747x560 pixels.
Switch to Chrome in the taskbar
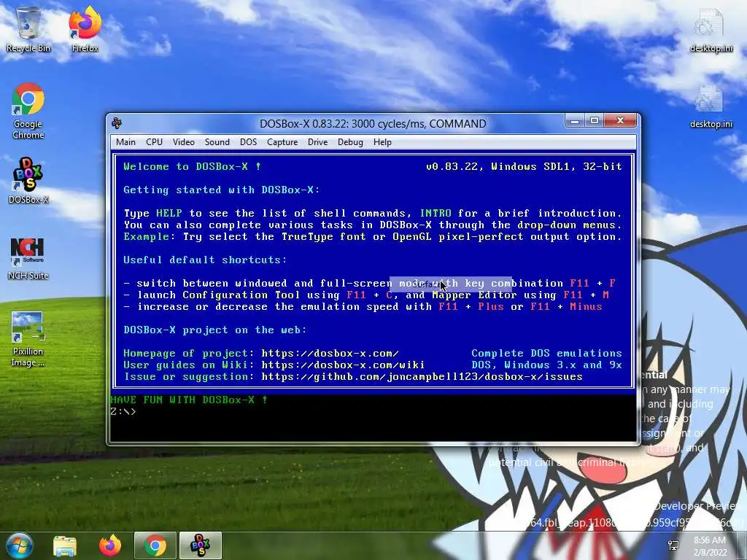155,545
